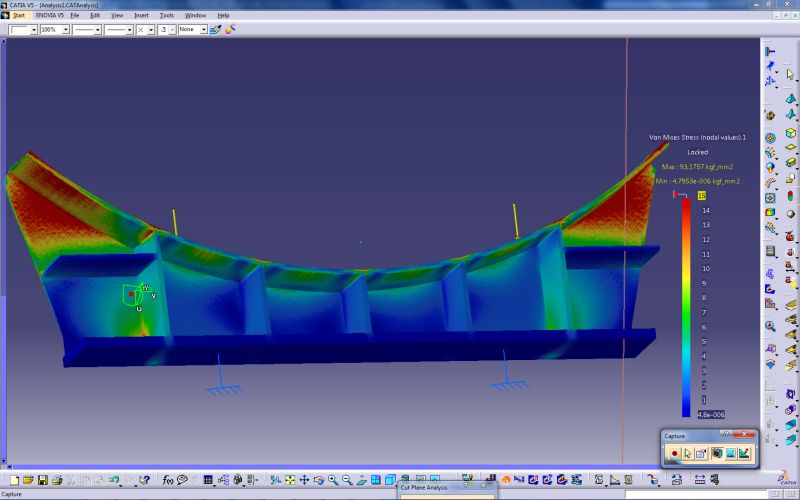Click the Select Mode arrow in Capture toolbar

(688, 453)
